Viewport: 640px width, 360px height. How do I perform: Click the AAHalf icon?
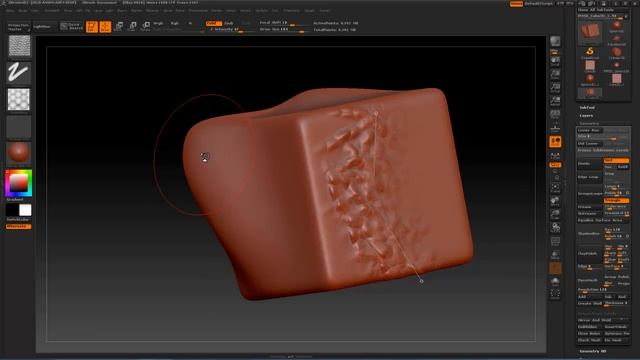tap(555, 101)
